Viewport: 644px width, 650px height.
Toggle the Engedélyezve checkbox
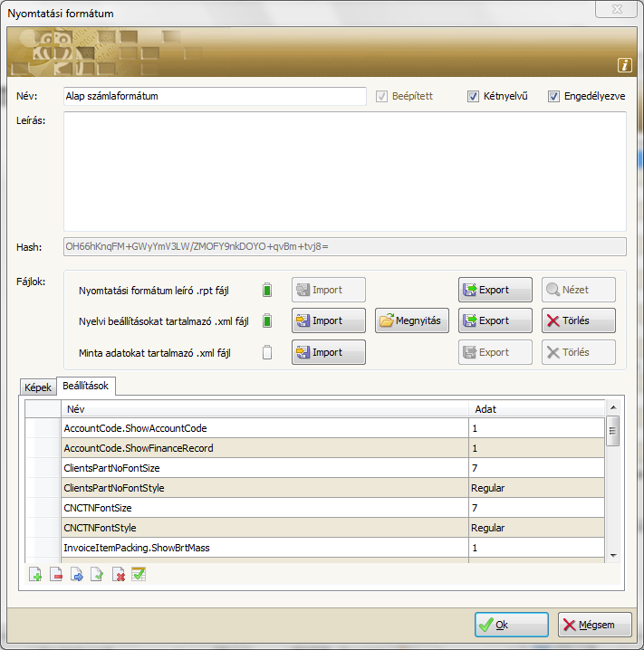click(553, 96)
